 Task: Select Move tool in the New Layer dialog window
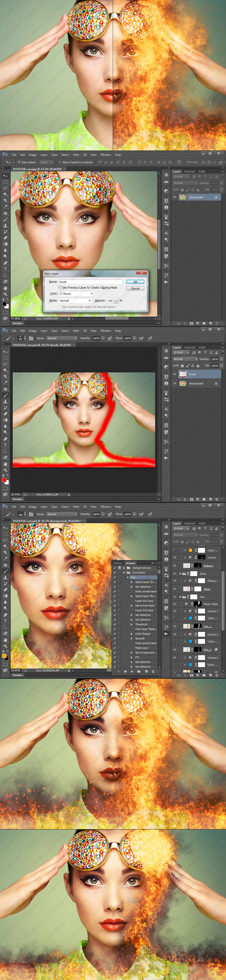[x=5, y=176]
